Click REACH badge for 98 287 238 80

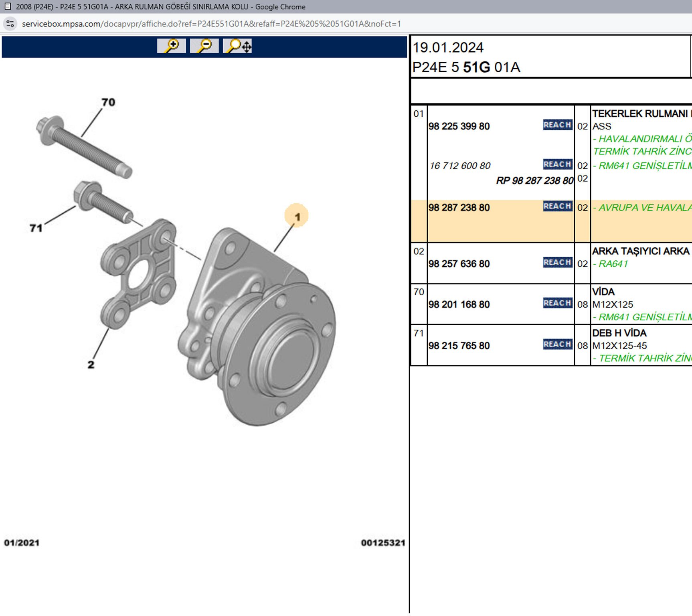tap(557, 207)
